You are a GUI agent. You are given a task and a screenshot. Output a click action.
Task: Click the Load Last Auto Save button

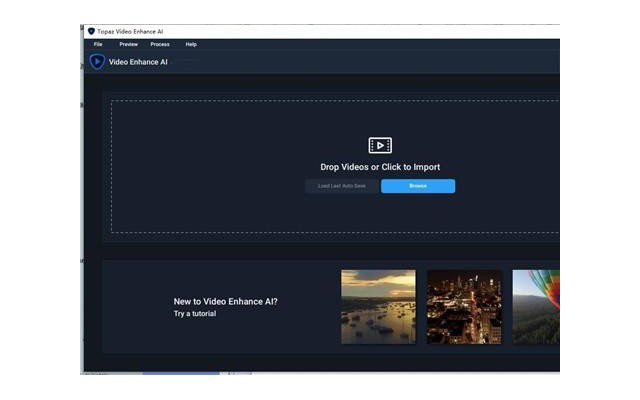click(x=342, y=186)
